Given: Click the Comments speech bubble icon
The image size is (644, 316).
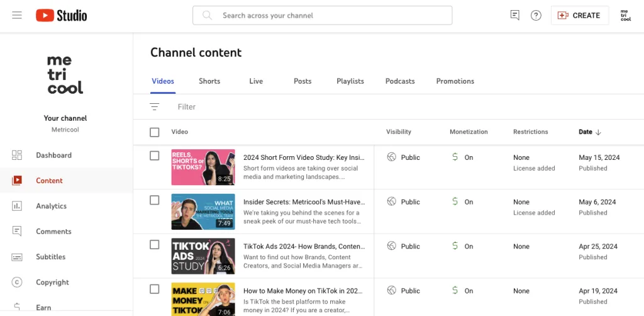Looking at the screenshot, I should [x=17, y=232].
